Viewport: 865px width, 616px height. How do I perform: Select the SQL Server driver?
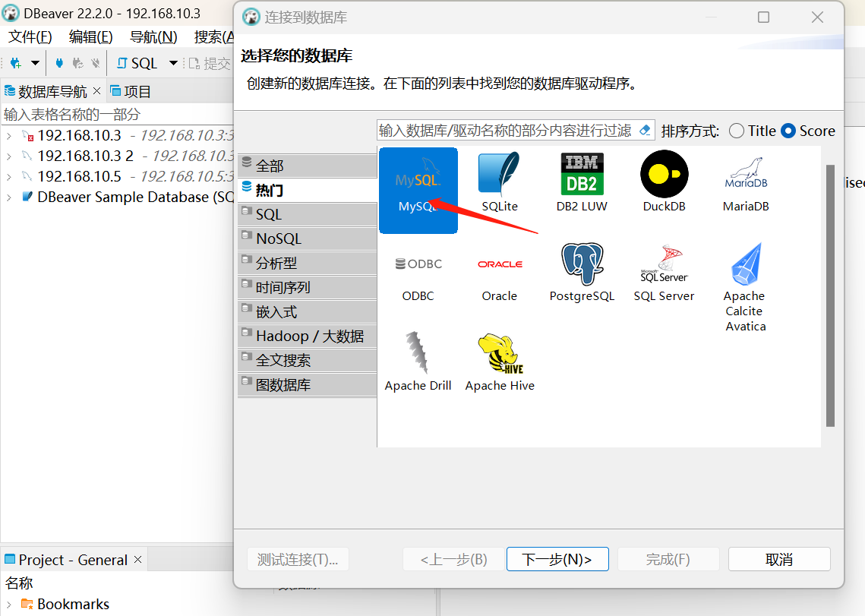[x=665, y=273]
